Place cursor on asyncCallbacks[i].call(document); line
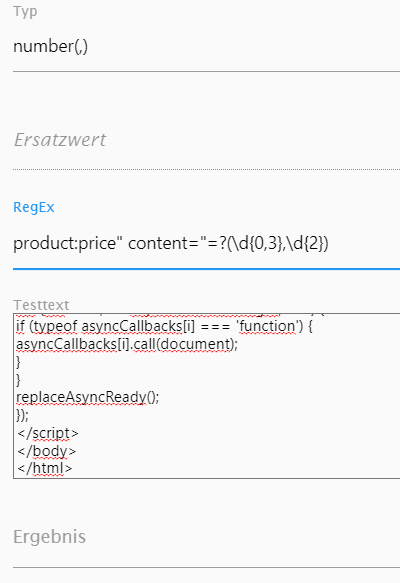This screenshot has height=583, width=400. (x=127, y=344)
